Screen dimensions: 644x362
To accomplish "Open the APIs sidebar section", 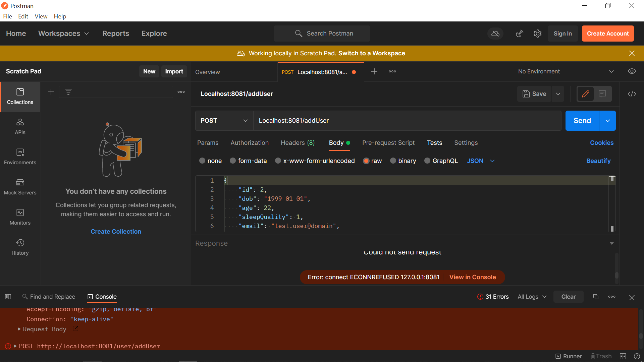I will point(20,127).
